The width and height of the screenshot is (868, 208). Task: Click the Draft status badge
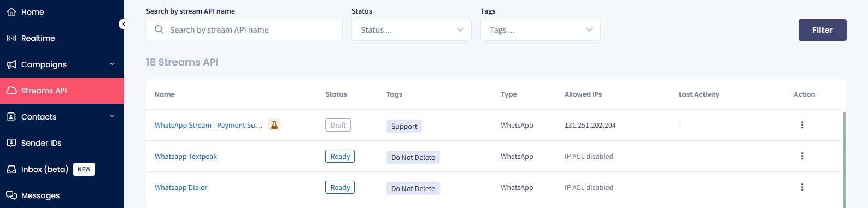[338, 125]
